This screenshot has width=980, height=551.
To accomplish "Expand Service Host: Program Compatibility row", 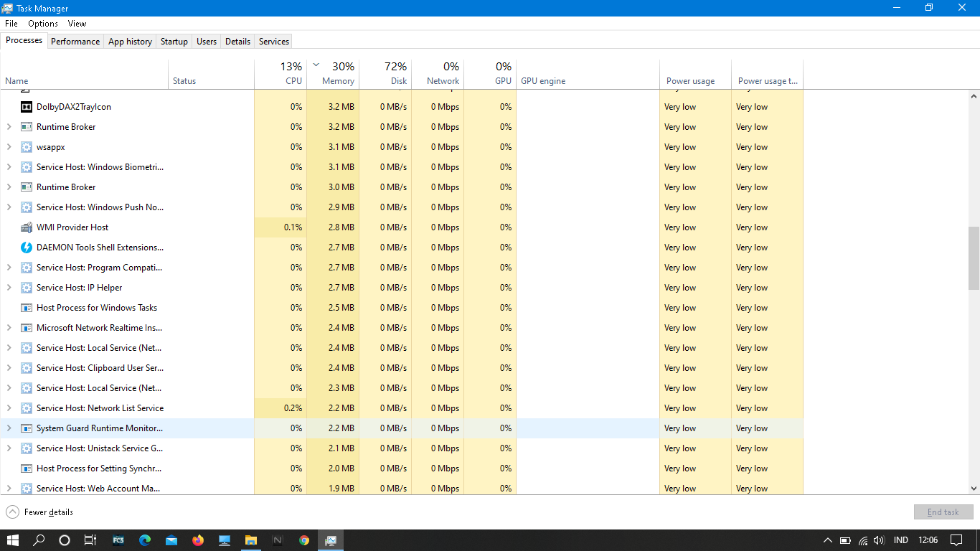I will click(x=9, y=268).
